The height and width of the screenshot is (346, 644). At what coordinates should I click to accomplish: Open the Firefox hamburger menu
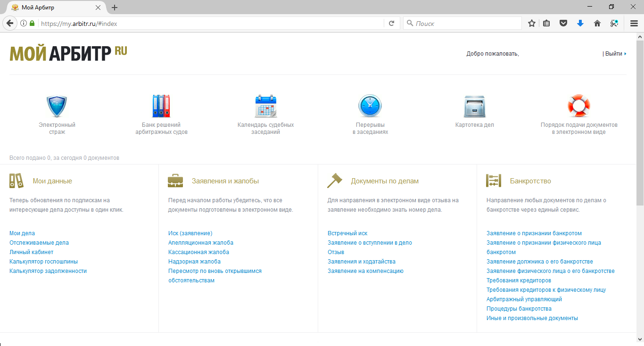coord(634,23)
